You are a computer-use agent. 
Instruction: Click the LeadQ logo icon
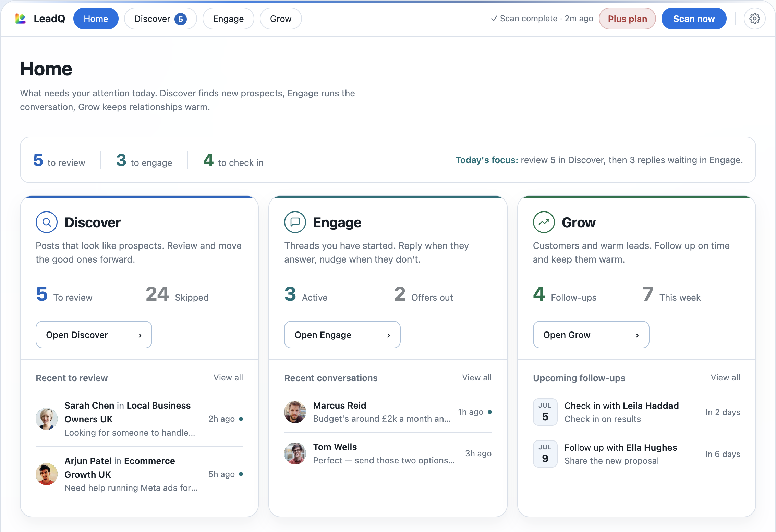pos(21,19)
